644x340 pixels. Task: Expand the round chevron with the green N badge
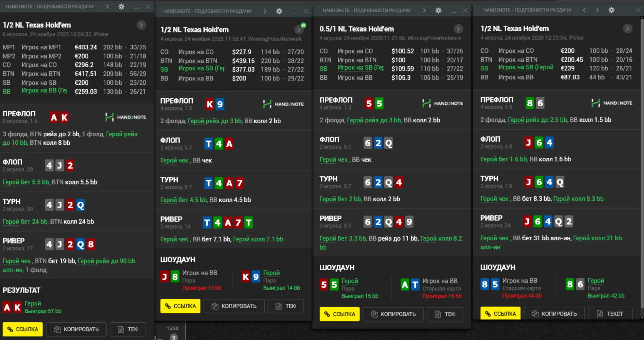tap(299, 29)
